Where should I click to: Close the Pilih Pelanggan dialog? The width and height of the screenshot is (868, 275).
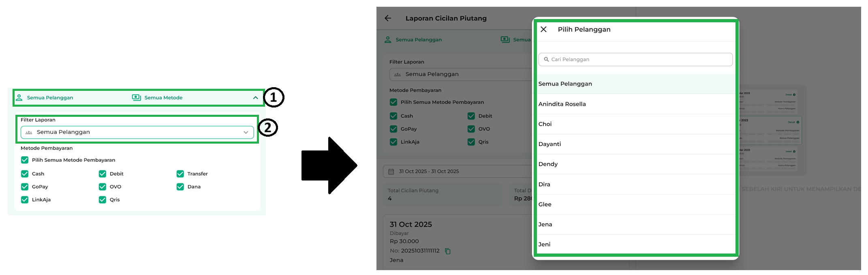(x=544, y=29)
